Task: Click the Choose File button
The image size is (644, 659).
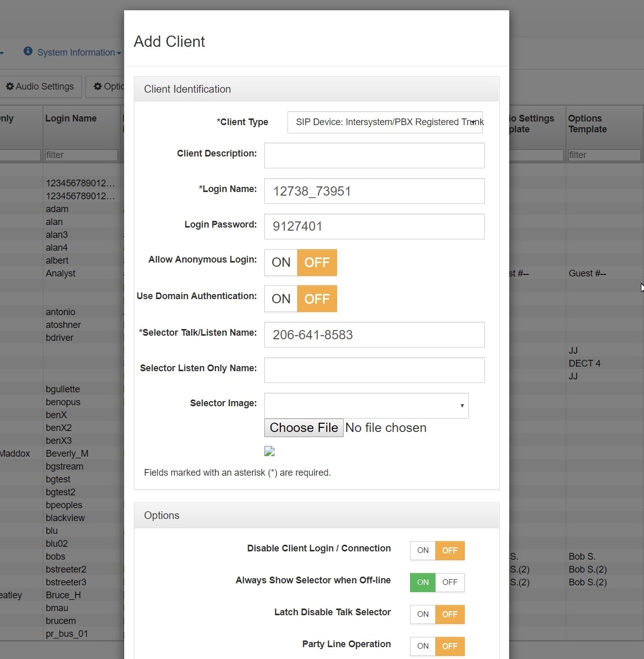Action: [x=303, y=427]
